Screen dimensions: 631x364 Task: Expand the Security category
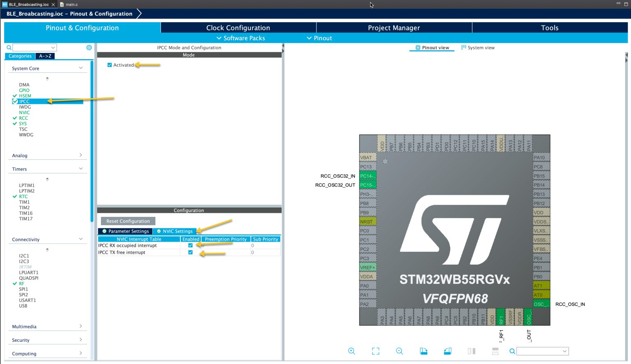(81, 339)
